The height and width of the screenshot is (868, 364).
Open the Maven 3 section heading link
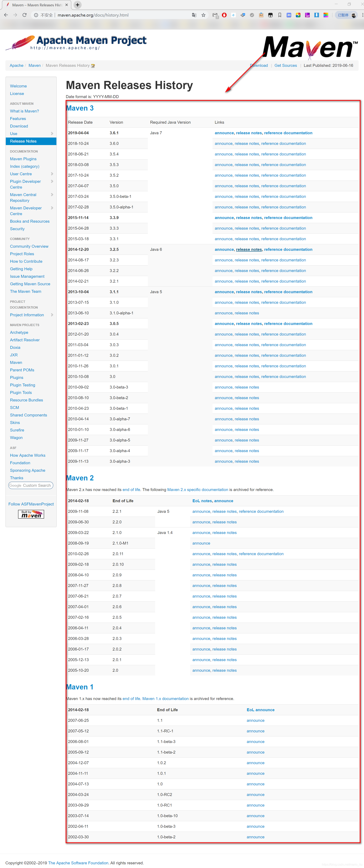(80, 108)
